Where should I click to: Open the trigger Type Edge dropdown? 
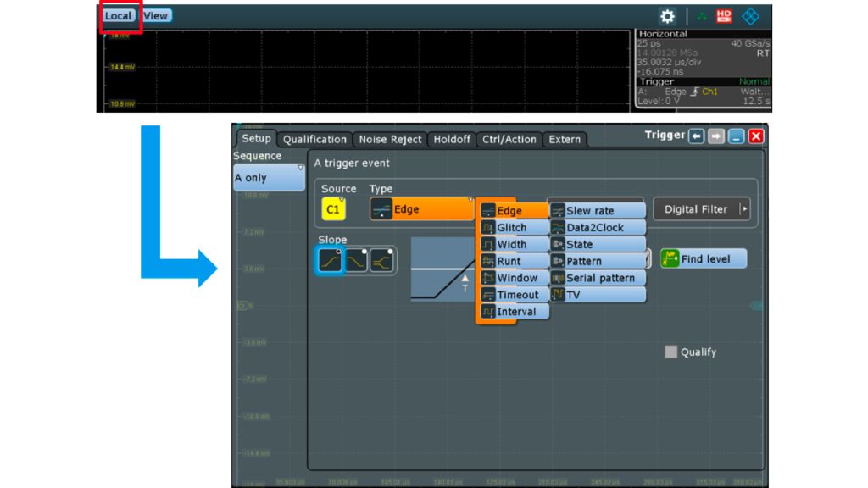[x=422, y=209]
